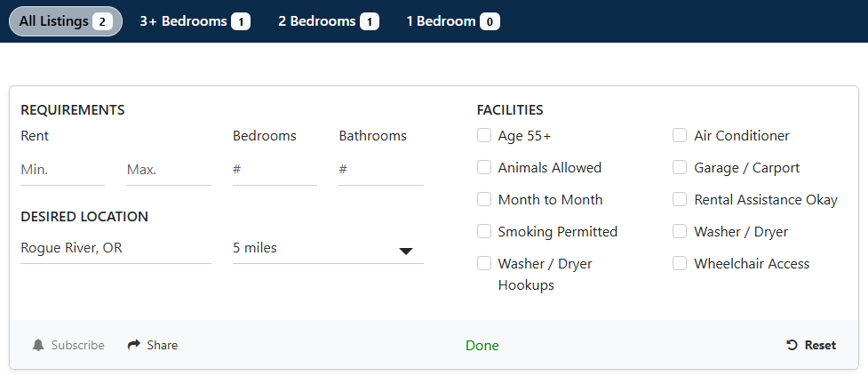Click the Bathrooms number field

(381, 170)
